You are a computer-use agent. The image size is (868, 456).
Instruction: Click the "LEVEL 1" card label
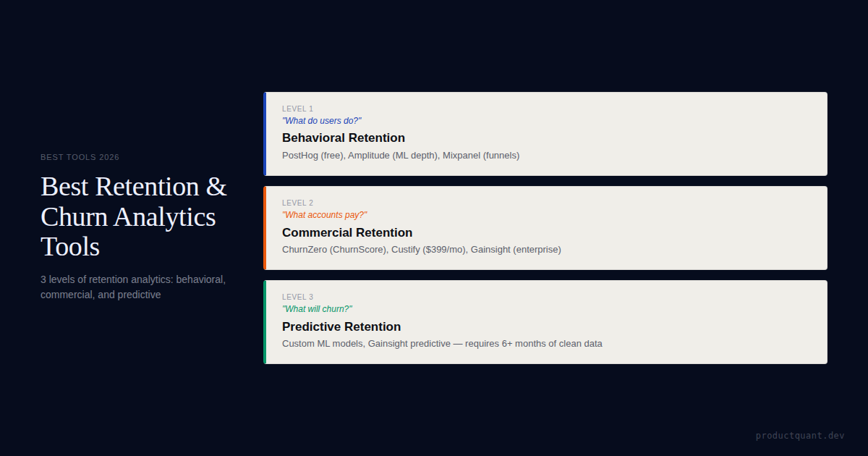coord(297,109)
